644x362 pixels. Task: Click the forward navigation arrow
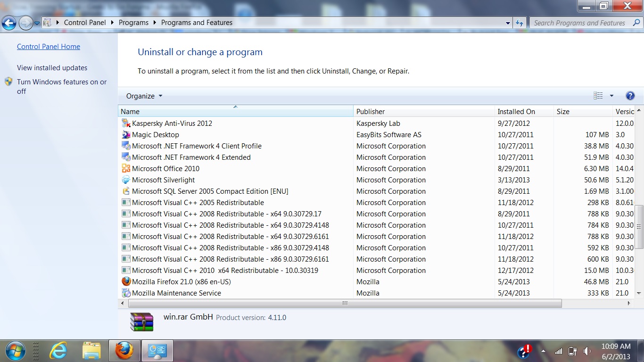pos(25,22)
